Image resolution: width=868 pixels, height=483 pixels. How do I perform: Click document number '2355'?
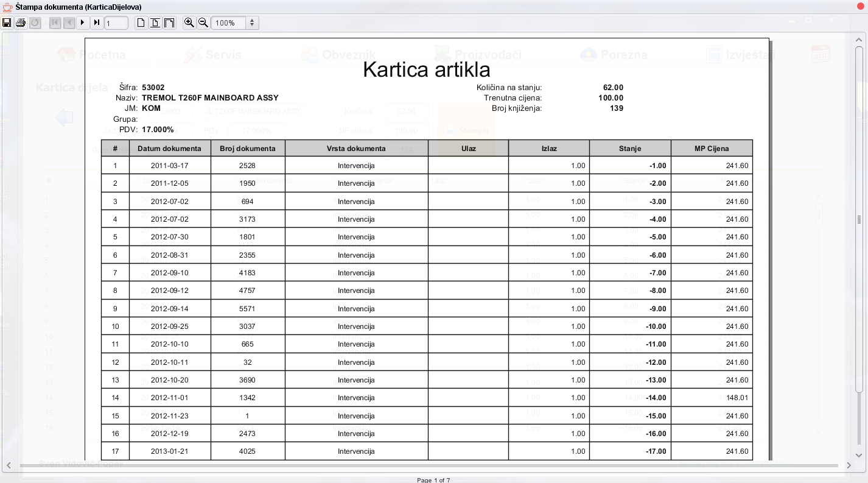click(247, 255)
